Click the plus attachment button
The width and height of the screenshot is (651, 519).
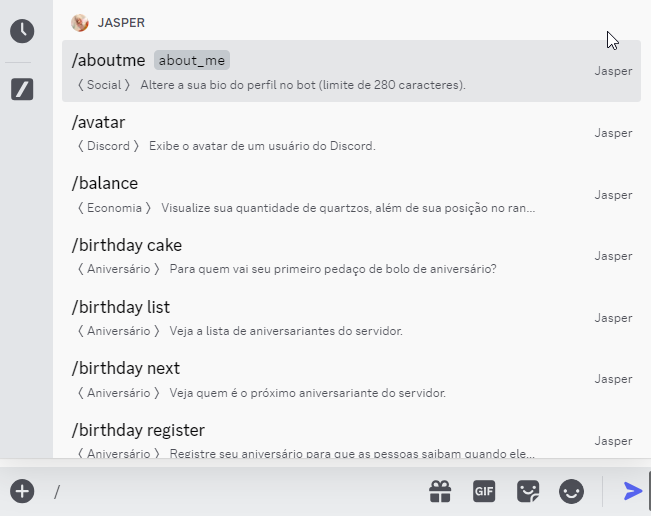[22, 491]
